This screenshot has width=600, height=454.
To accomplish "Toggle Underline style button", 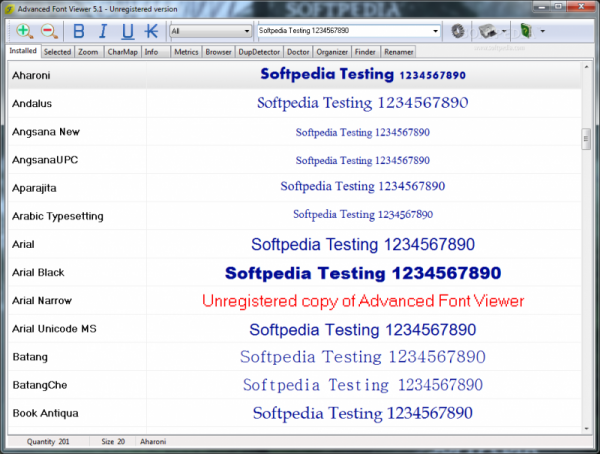I will (128, 31).
